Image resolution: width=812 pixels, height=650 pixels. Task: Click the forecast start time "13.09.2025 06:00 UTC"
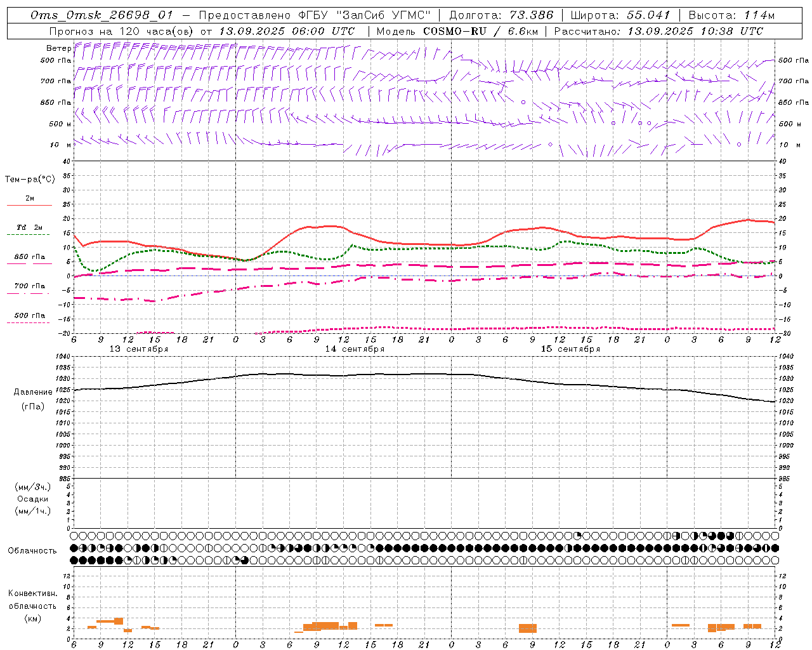click(287, 31)
